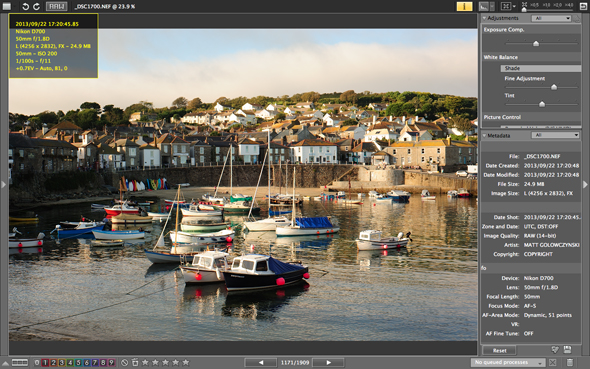
Task: Rate image two stars
Action: coord(155,363)
